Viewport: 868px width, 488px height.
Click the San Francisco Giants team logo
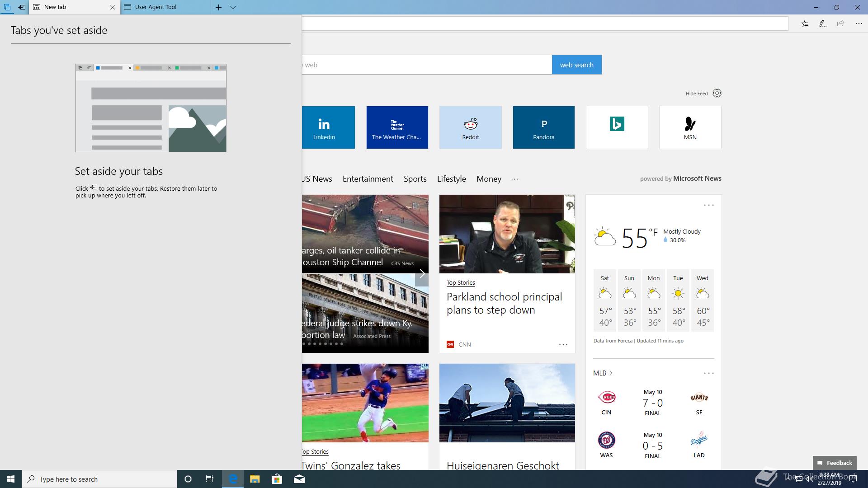click(x=699, y=398)
